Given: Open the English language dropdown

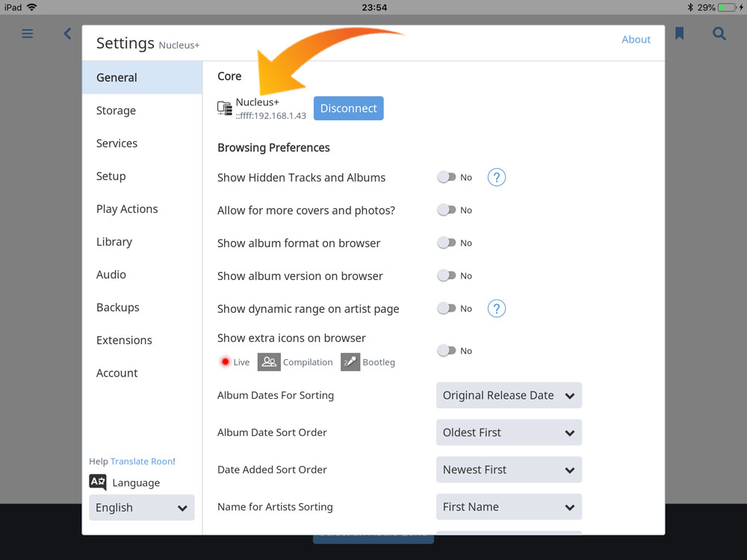Looking at the screenshot, I should 141,508.
